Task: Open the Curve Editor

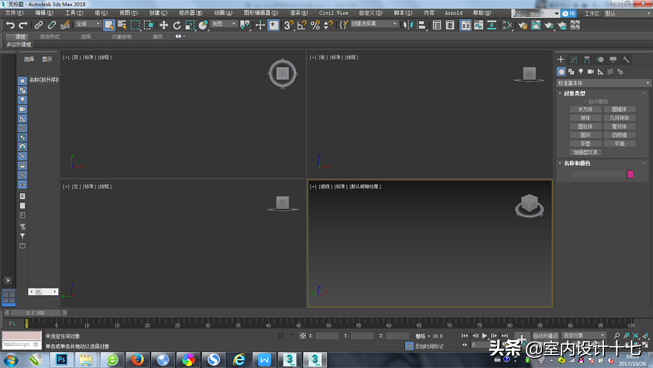Action: pyautogui.click(x=479, y=25)
